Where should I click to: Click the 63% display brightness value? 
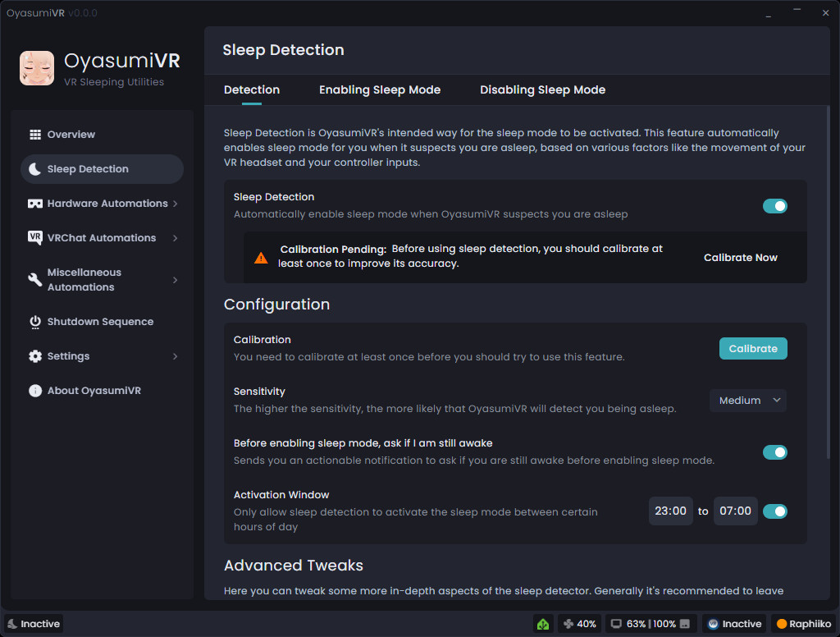tap(636, 624)
